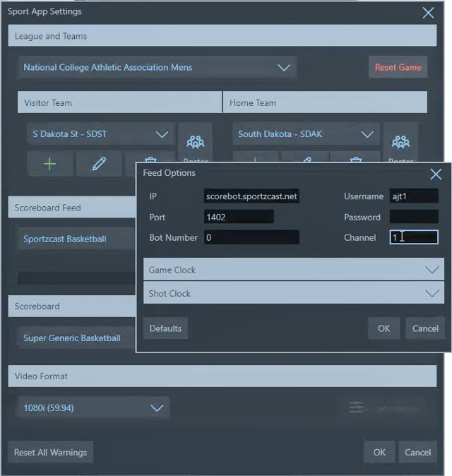Close the Sport App Settings window

pos(428,12)
